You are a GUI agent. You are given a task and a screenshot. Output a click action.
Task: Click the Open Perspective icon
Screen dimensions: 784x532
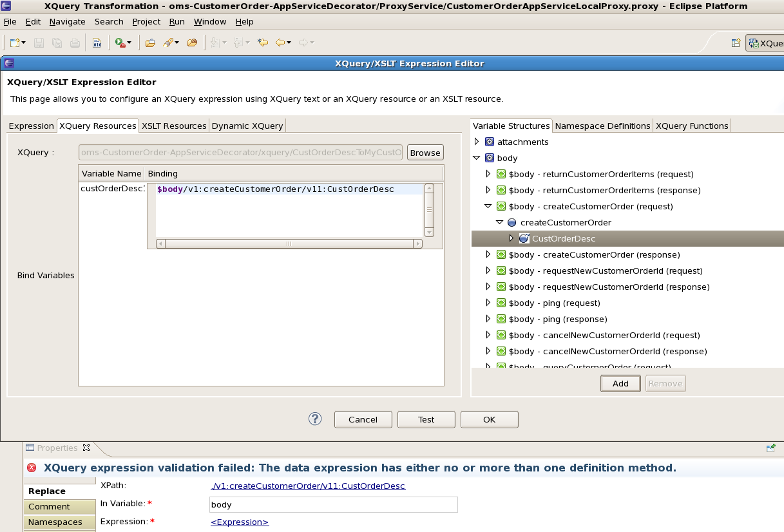736,43
